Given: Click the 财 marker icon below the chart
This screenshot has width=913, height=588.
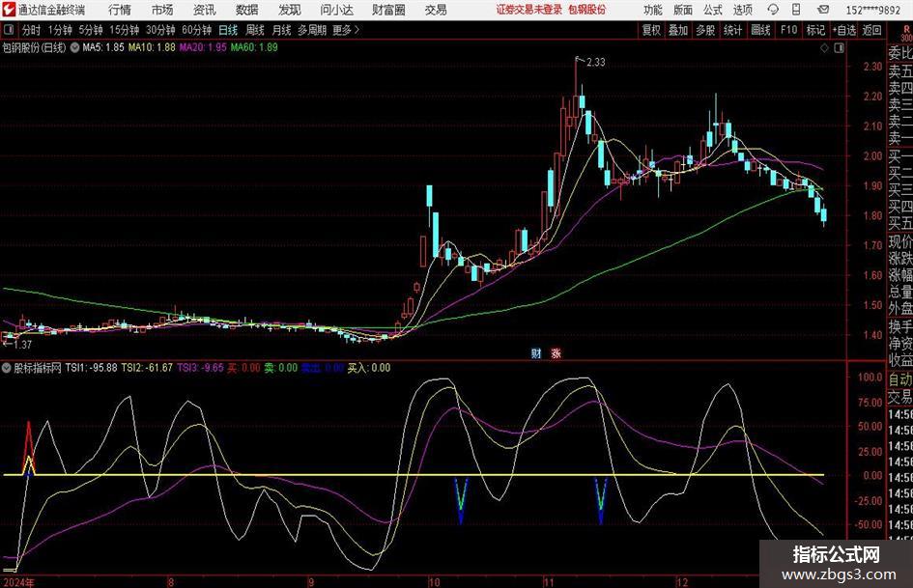Looking at the screenshot, I should pyautogui.click(x=536, y=352).
